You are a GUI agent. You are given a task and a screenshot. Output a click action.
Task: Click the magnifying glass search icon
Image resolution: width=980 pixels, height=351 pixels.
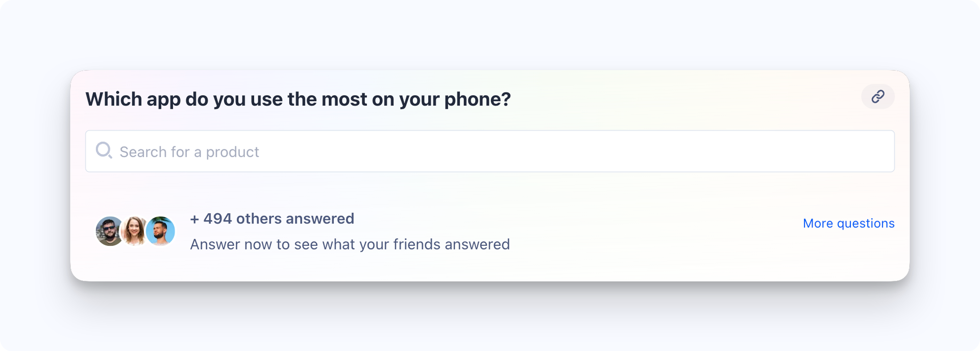pyautogui.click(x=104, y=151)
